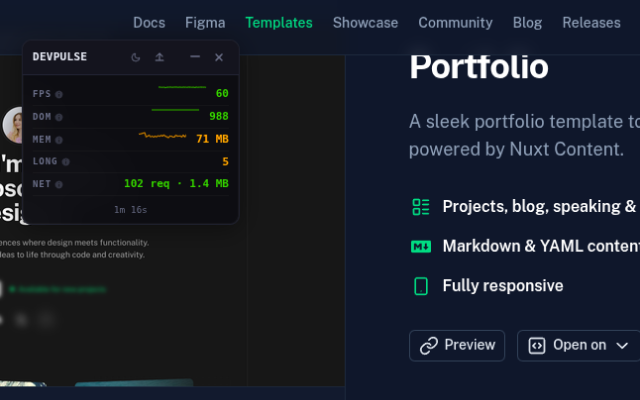The width and height of the screenshot is (640, 400).
Task: Open the Docs navigation link
Action: pos(149,23)
